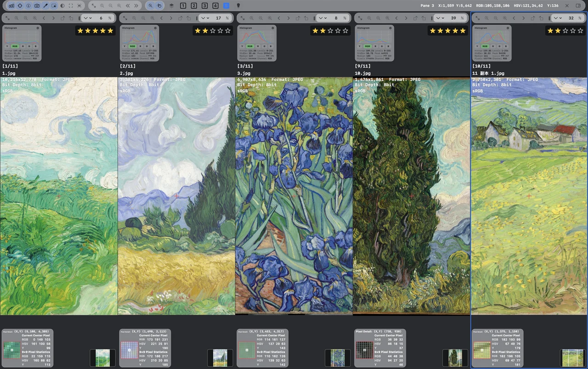Screen dimensions: 588x369
Task: Click the half-circle contrast icon in top toolbar
Action: pyautogui.click(x=62, y=6)
